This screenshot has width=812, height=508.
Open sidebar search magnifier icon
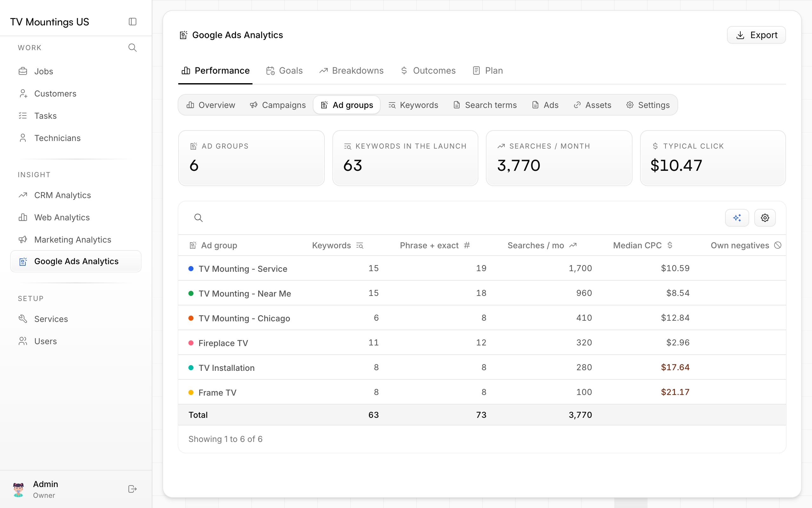(133, 48)
